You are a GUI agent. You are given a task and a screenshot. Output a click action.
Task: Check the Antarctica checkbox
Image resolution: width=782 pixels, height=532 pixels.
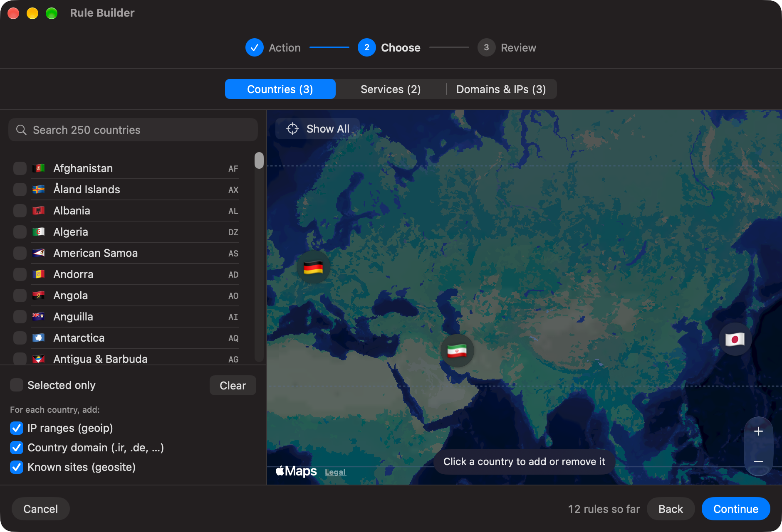pyautogui.click(x=20, y=338)
